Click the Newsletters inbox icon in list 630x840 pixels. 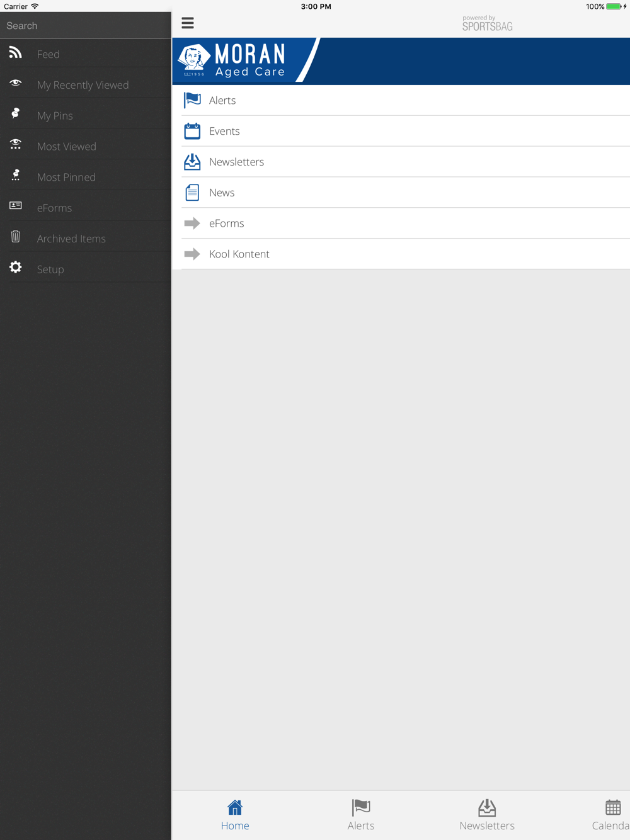[192, 162]
